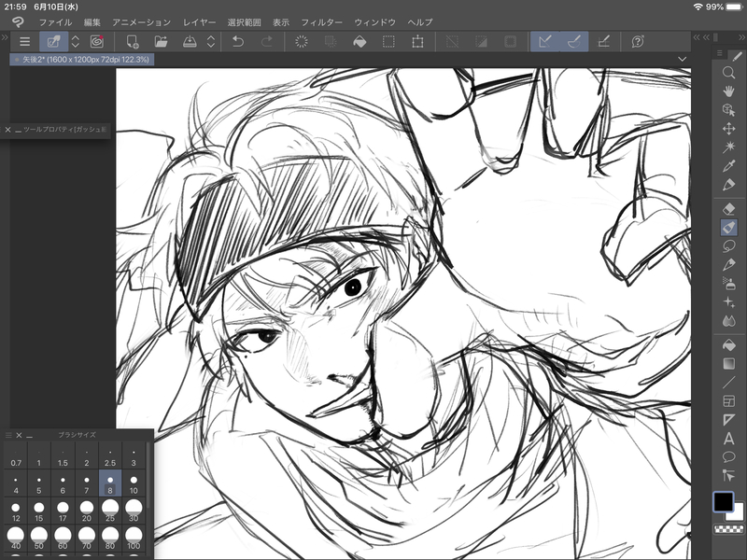Select the Decoration sparkle tool
The height and width of the screenshot is (560, 747).
(x=728, y=301)
